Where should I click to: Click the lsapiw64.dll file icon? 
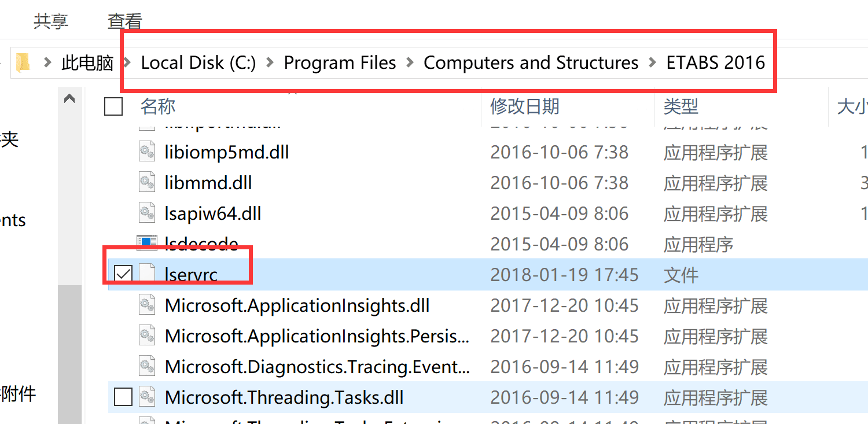[147, 213]
